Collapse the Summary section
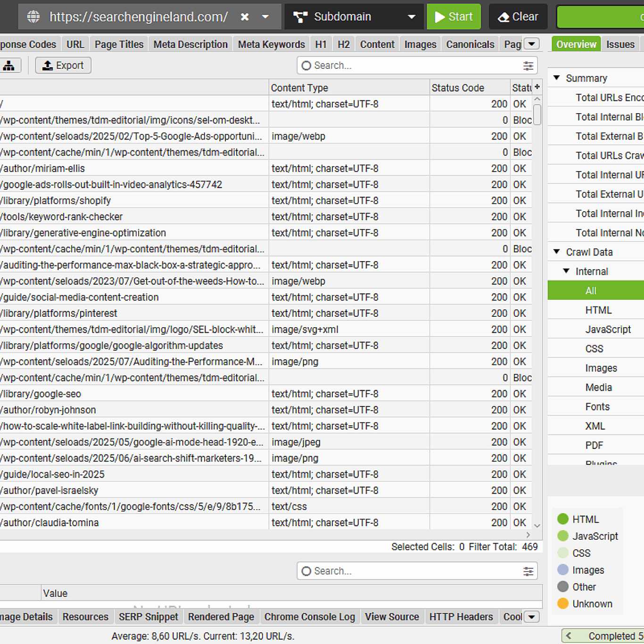The height and width of the screenshot is (644, 644). click(557, 78)
